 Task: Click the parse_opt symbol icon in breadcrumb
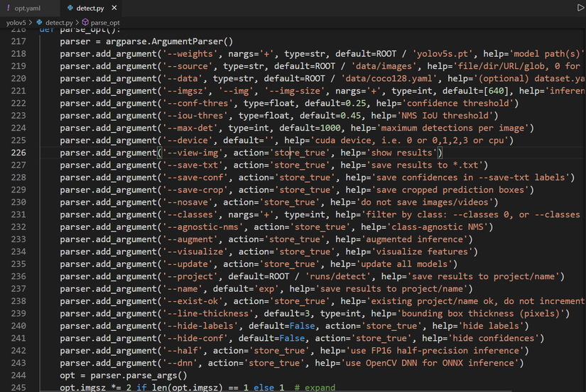85,23
